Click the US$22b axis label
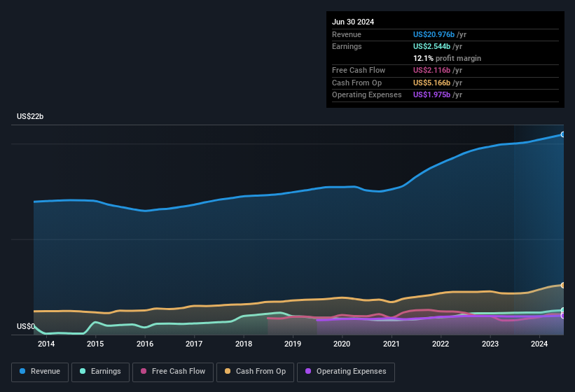 (x=30, y=116)
